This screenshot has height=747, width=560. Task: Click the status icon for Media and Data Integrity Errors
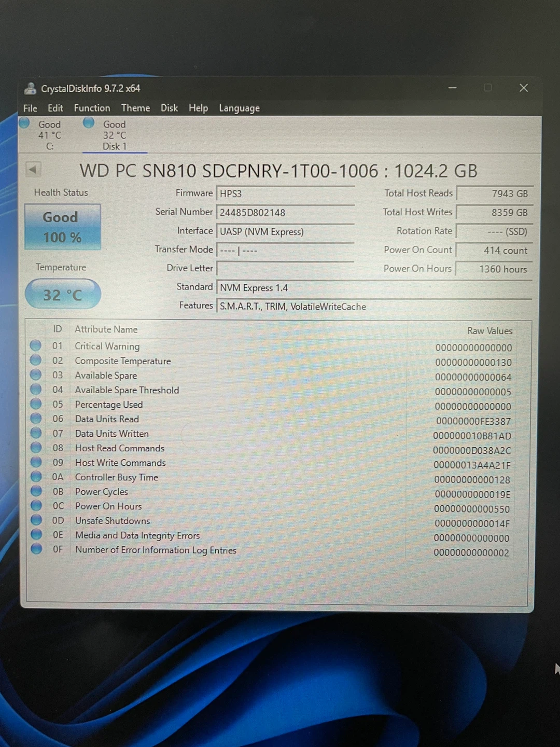click(36, 534)
